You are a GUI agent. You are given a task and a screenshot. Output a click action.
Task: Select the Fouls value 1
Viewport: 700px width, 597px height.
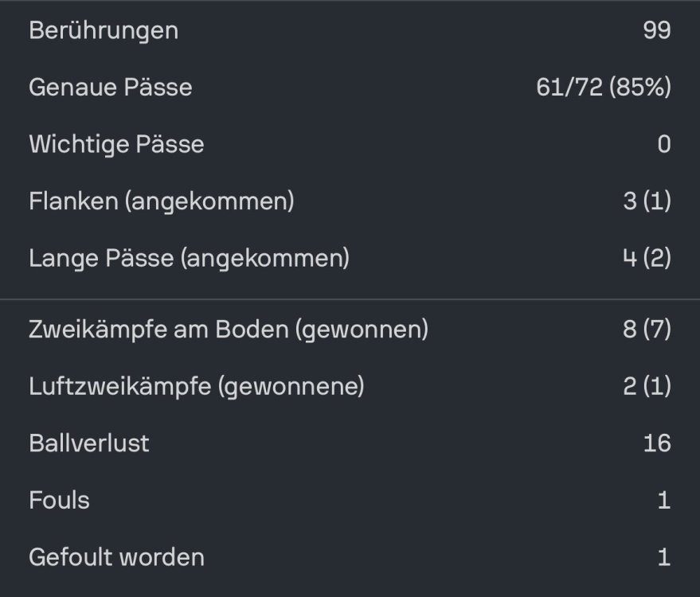click(x=664, y=500)
